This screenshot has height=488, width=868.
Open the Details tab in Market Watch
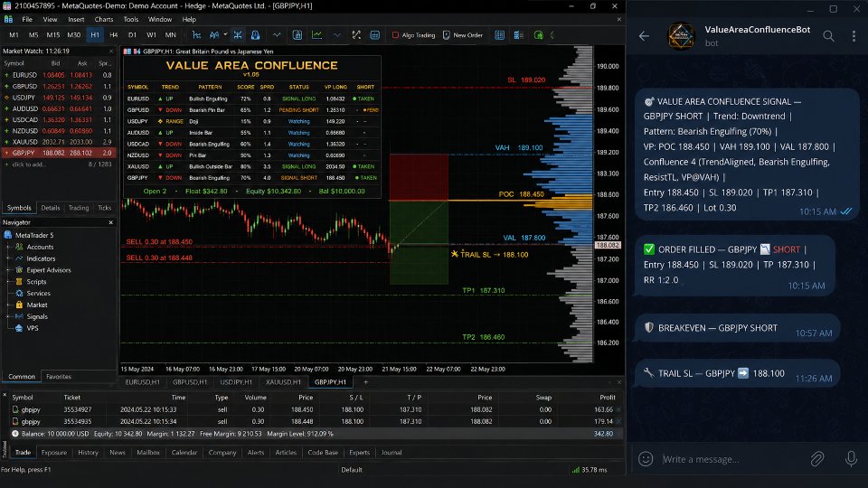tap(51, 208)
